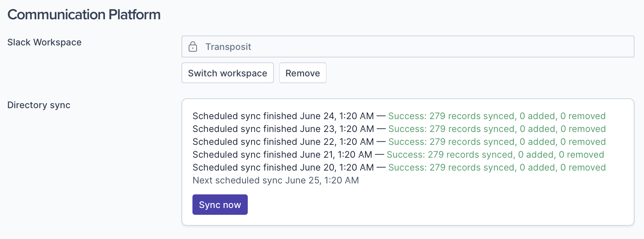Click the June 23 scheduled sync entry

[x=283, y=129]
